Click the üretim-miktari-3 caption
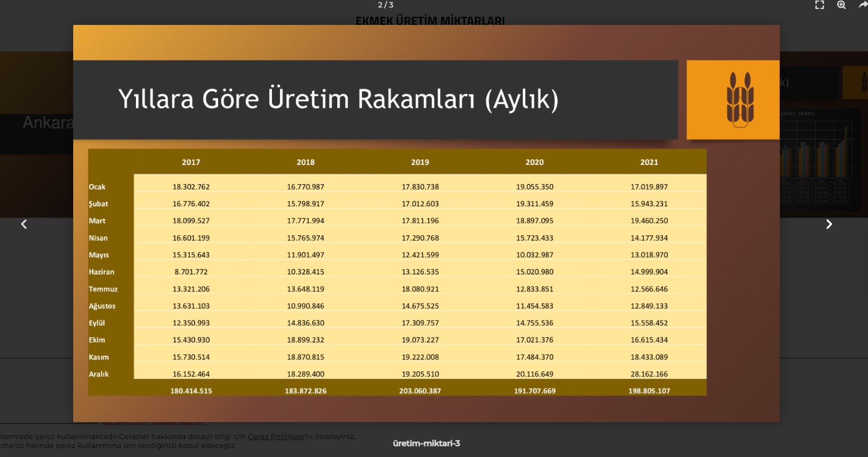The width and height of the screenshot is (868, 457). pos(426,443)
